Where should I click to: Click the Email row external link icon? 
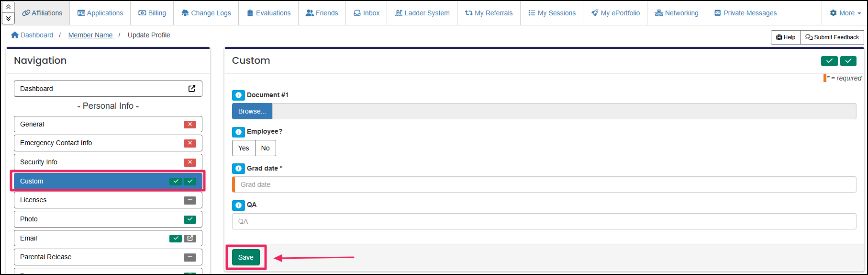coord(190,238)
